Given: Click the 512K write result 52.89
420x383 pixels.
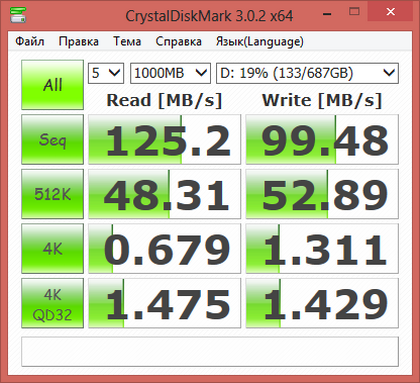Looking at the screenshot, I should [x=322, y=194].
